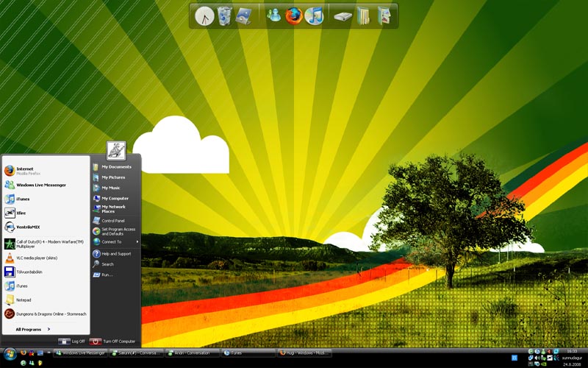Launch Xfire from Start menu
588x368 pixels.
point(46,213)
